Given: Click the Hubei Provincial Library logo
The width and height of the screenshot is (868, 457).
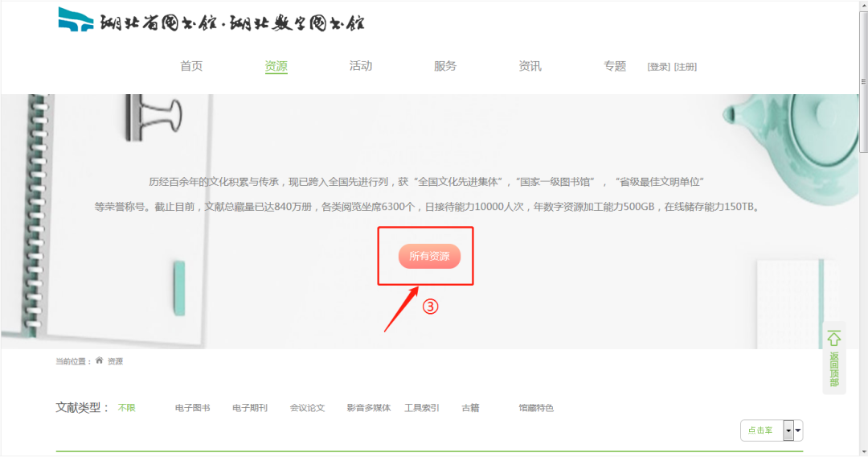Looking at the screenshot, I should point(211,20).
